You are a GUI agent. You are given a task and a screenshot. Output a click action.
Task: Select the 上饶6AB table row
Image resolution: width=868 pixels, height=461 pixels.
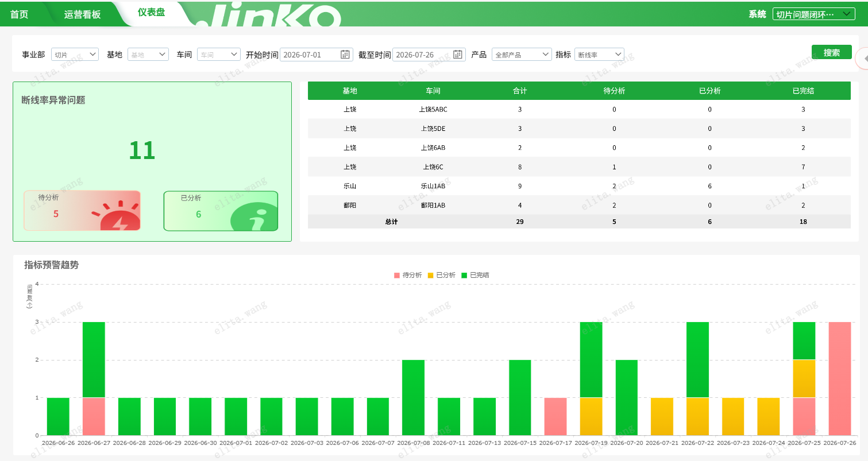pos(579,148)
